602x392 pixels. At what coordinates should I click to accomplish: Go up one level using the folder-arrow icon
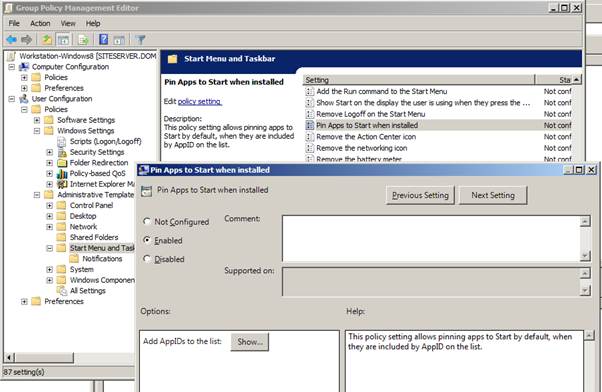tap(47, 39)
